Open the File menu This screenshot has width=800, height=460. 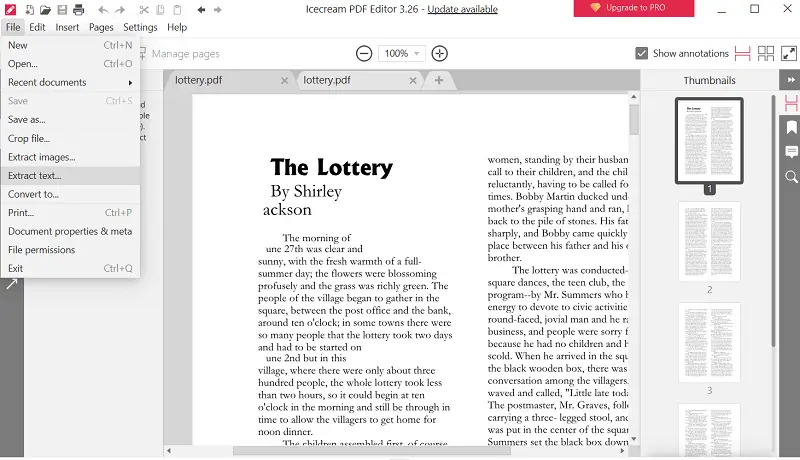coord(13,28)
